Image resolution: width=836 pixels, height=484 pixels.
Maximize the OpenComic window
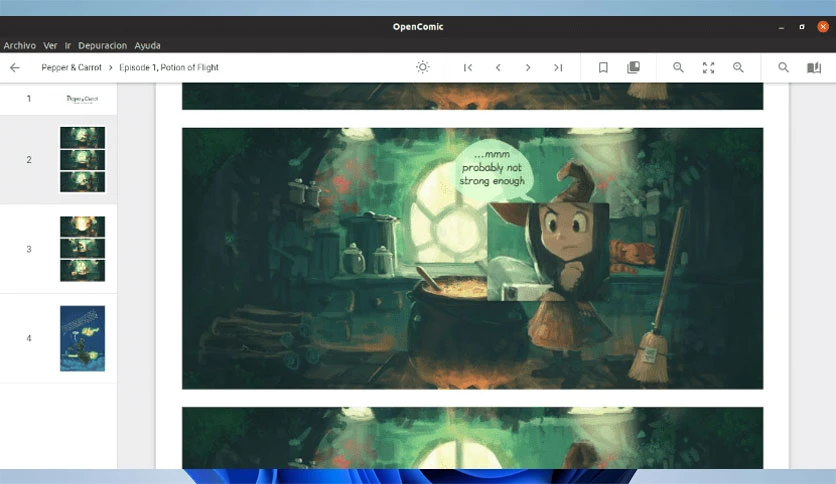802,27
